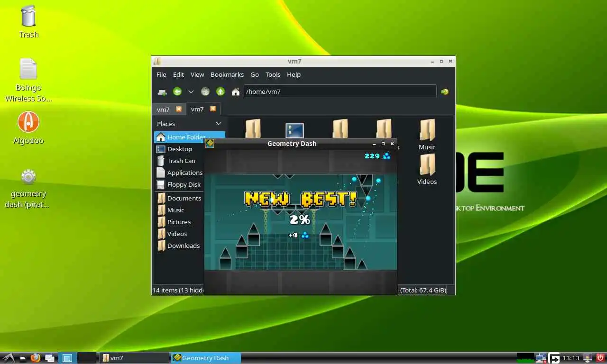Open the Help menu
607x364 pixels.
(x=294, y=74)
